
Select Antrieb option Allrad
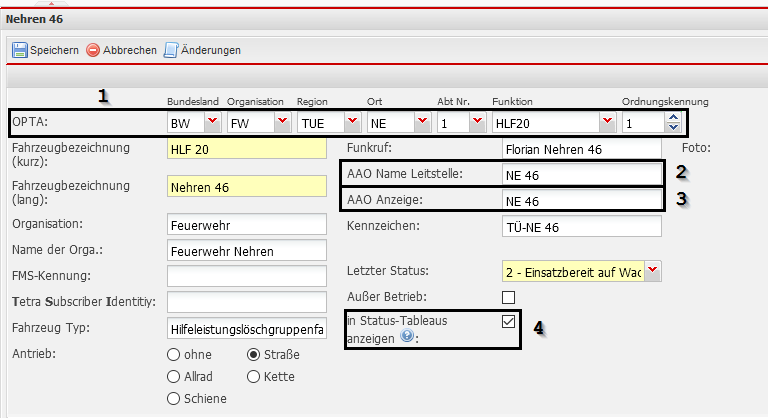[175, 376]
